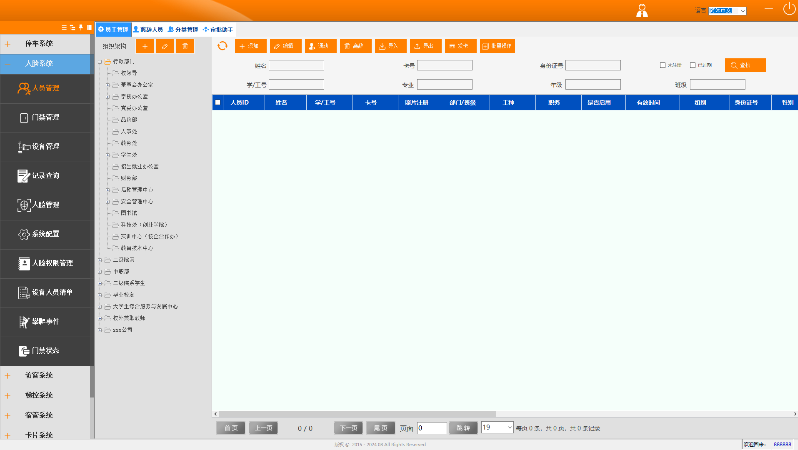Click the orange plus button beside organization tree label
The width and height of the screenshot is (798, 450).
[145, 46]
